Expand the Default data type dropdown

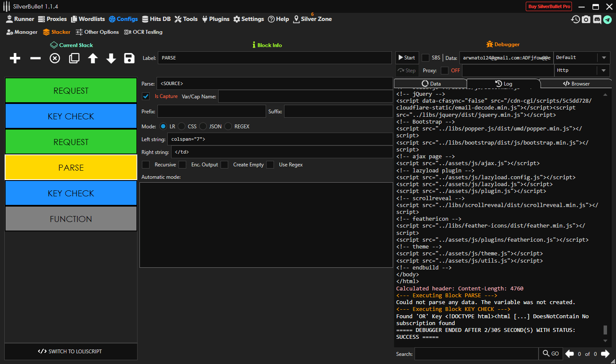pyautogui.click(x=604, y=58)
